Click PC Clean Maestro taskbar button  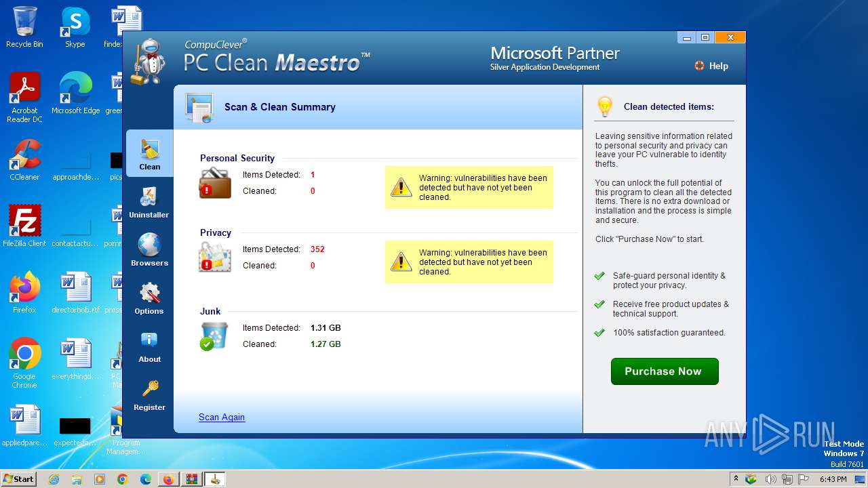215,479
